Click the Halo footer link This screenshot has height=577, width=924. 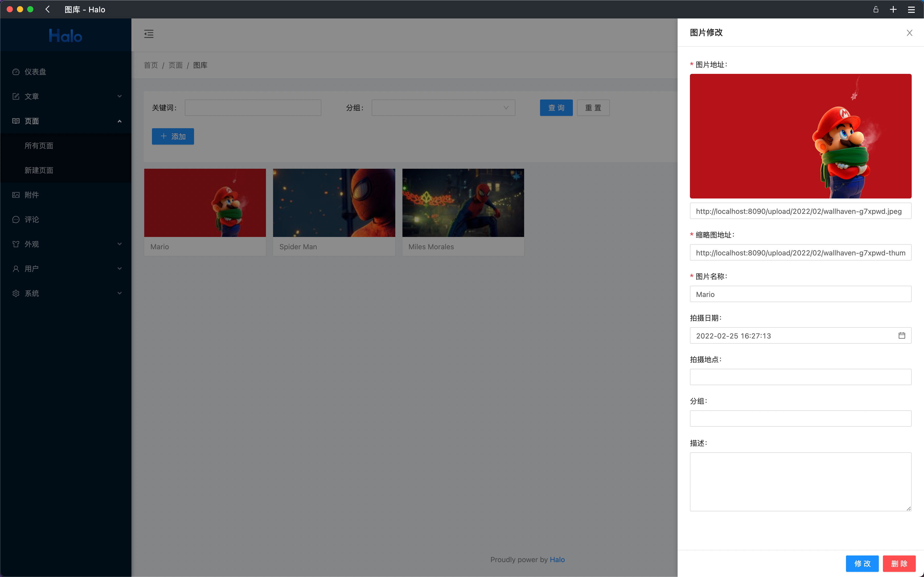557,560
